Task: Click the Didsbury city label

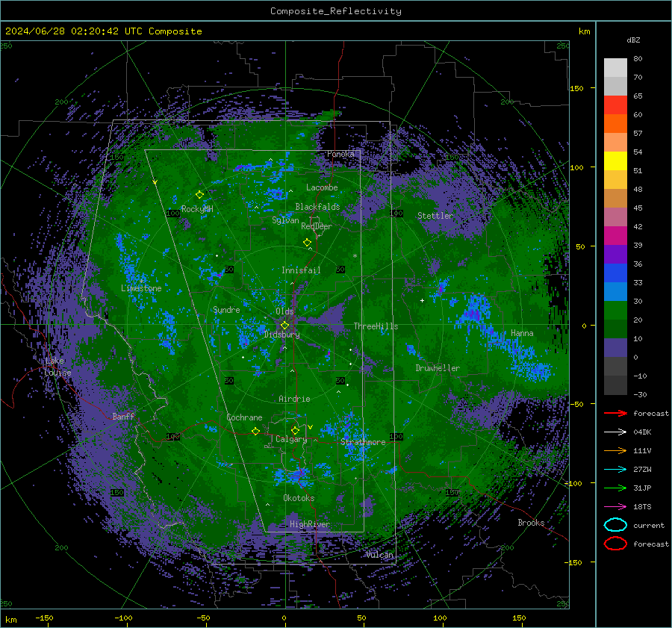Action: click(282, 335)
